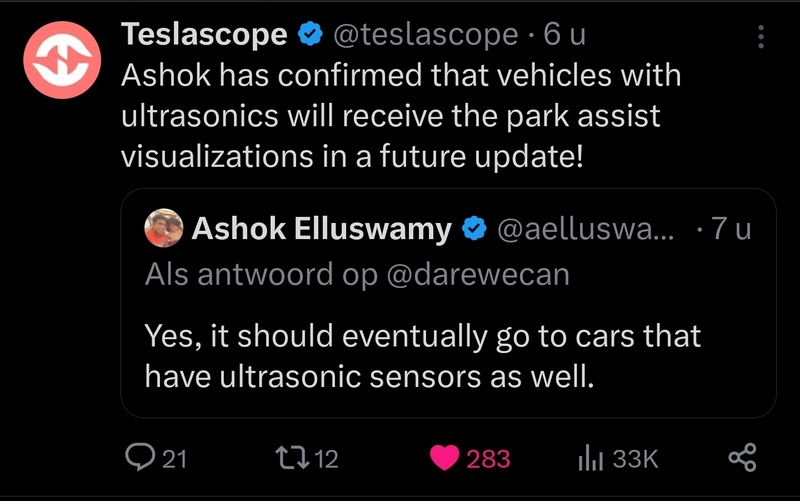
Task: Click Ashok Elluswamy's verified badge
Action: 474,228
